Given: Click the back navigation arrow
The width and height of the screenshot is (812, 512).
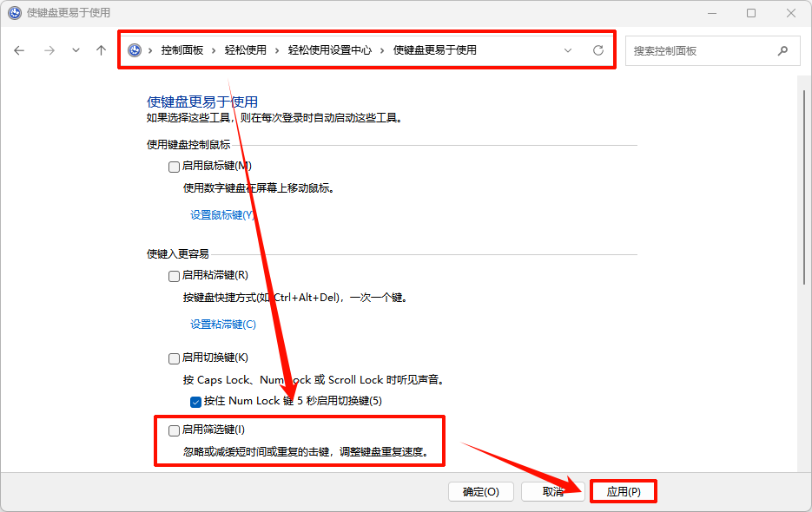Looking at the screenshot, I should 20,50.
